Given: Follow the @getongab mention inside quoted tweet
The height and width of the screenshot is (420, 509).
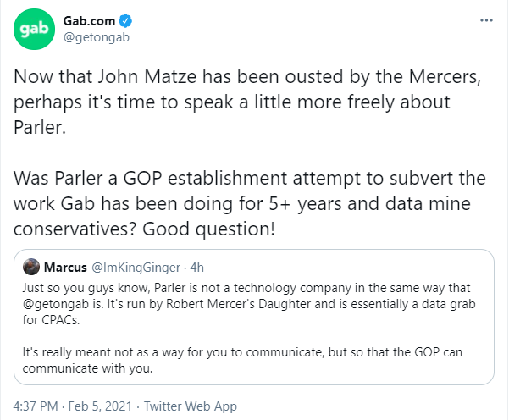Looking at the screenshot, I should point(56,304).
